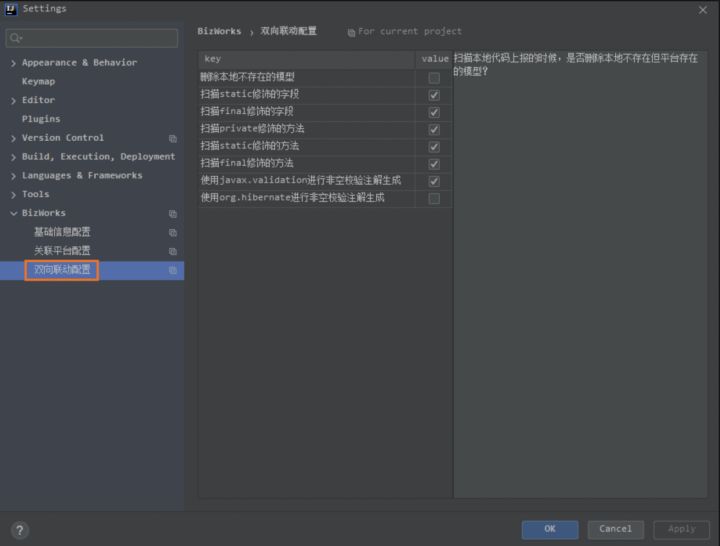Toggle 扫描final修饰的方法 checkbox
Screen dimensions: 720x546
click(434, 164)
